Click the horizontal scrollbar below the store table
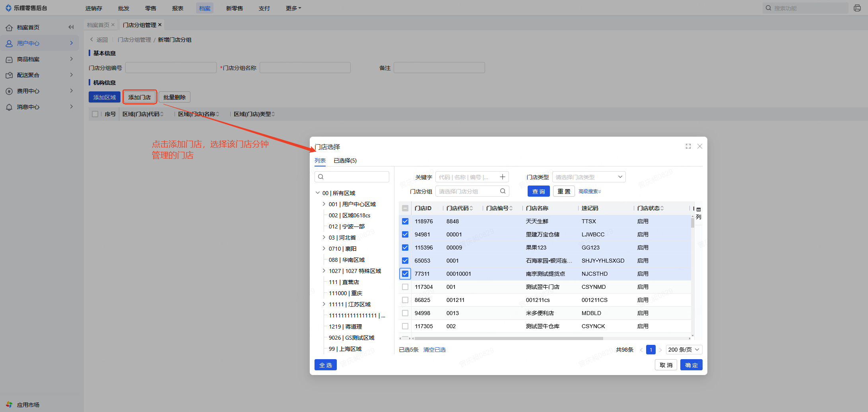The width and height of the screenshot is (868, 412). pyautogui.click(x=508, y=338)
